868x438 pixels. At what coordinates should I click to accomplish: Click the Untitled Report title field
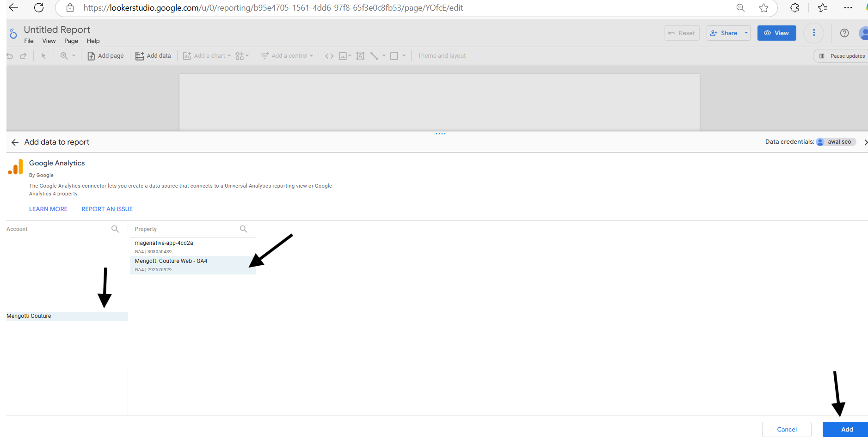[57, 30]
